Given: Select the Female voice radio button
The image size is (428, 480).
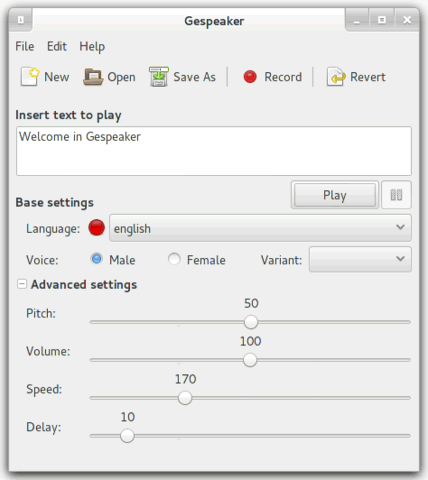Looking at the screenshot, I should pyautogui.click(x=174, y=259).
